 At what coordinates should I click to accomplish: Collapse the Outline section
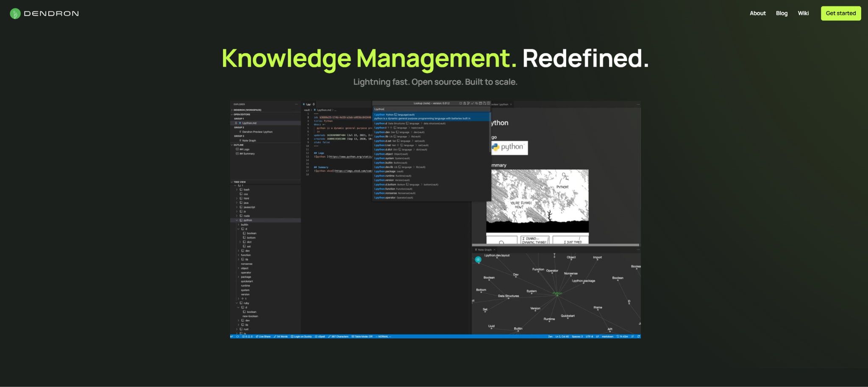(232, 145)
